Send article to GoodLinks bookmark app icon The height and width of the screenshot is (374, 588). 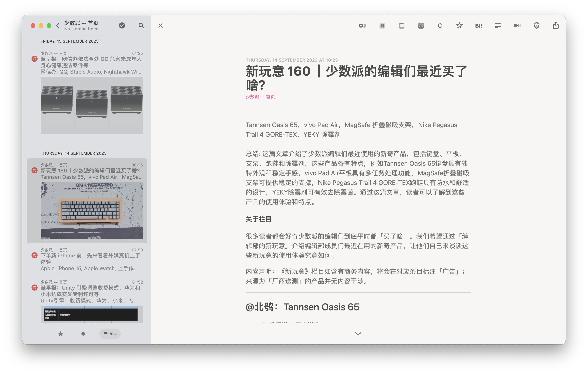(382, 26)
